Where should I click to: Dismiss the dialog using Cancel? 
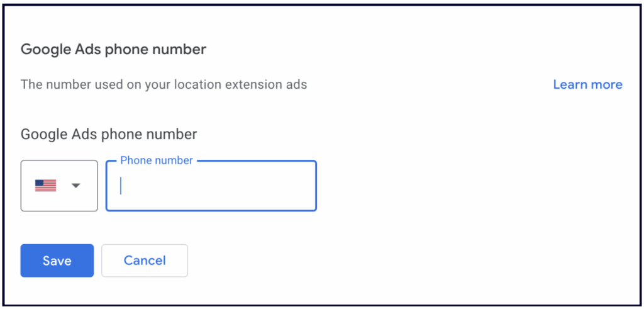[145, 261]
